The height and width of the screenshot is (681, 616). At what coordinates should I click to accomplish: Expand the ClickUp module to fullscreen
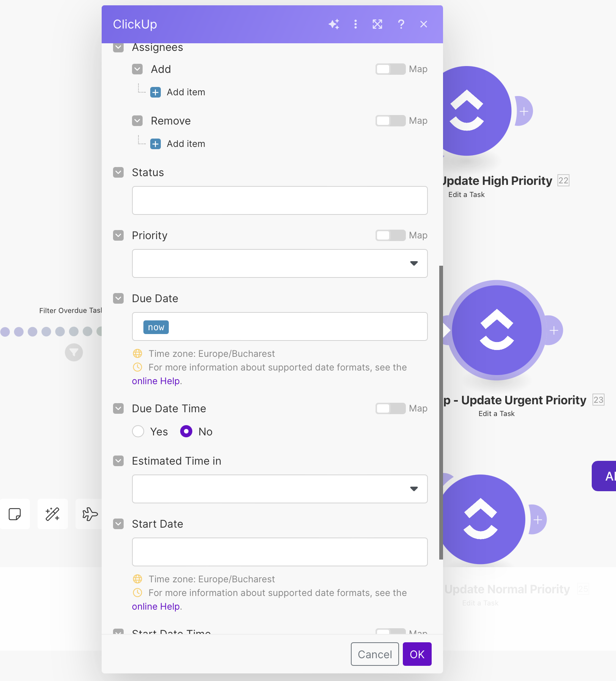coord(377,24)
